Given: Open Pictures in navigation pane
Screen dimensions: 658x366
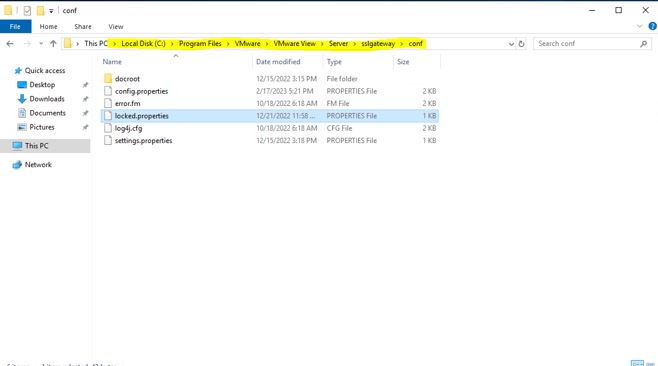Looking at the screenshot, I should [x=42, y=127].
